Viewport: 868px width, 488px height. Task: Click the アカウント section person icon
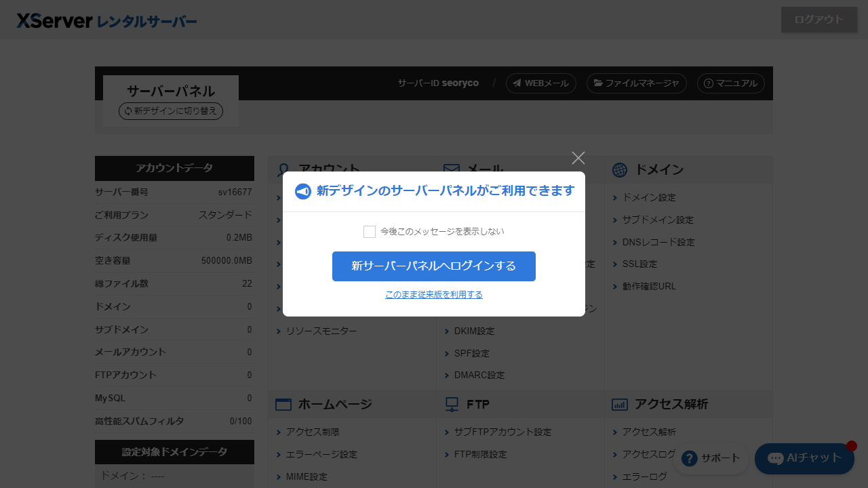pos(283,169)
